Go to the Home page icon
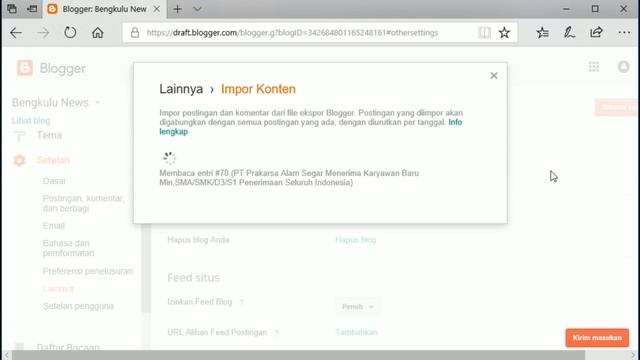 [98, 33]
